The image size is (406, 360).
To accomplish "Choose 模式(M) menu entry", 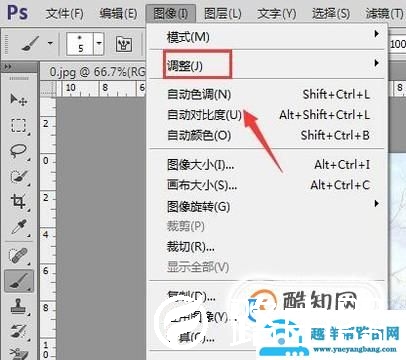I will point(267,37).
